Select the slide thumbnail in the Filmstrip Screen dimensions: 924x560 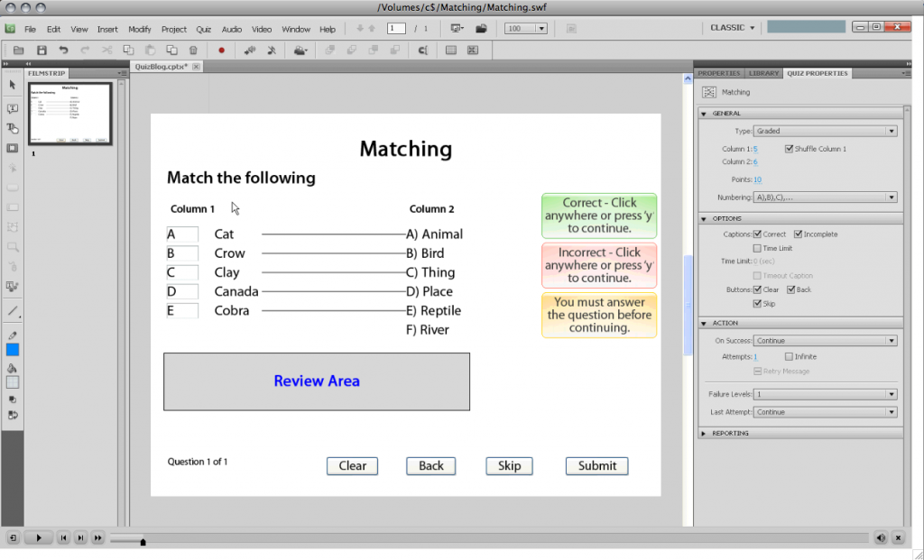pos(68,113)
